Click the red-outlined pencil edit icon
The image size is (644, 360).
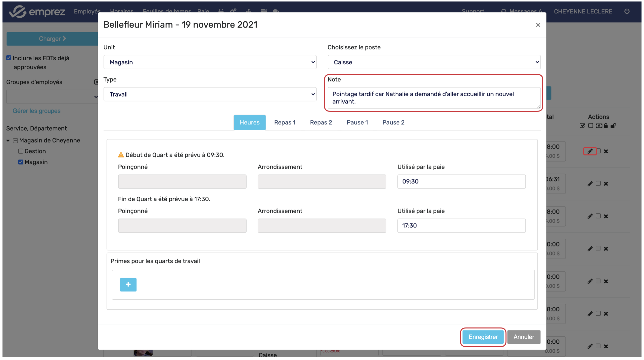pyautogui.click(x=590, y=151)
